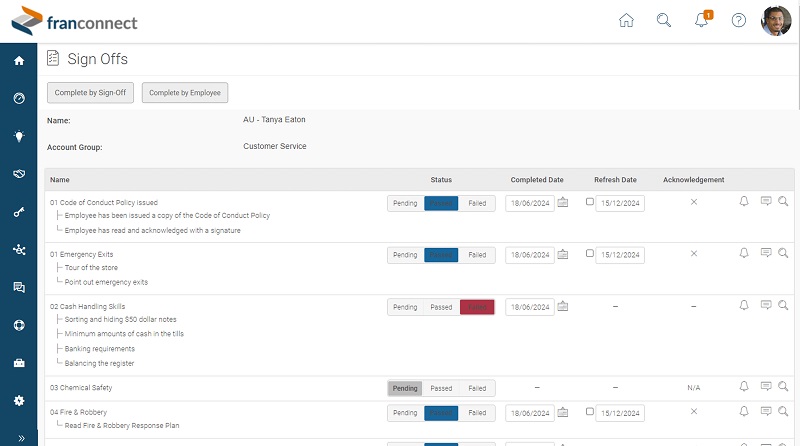Open the help question mark icon

(739, 20)
